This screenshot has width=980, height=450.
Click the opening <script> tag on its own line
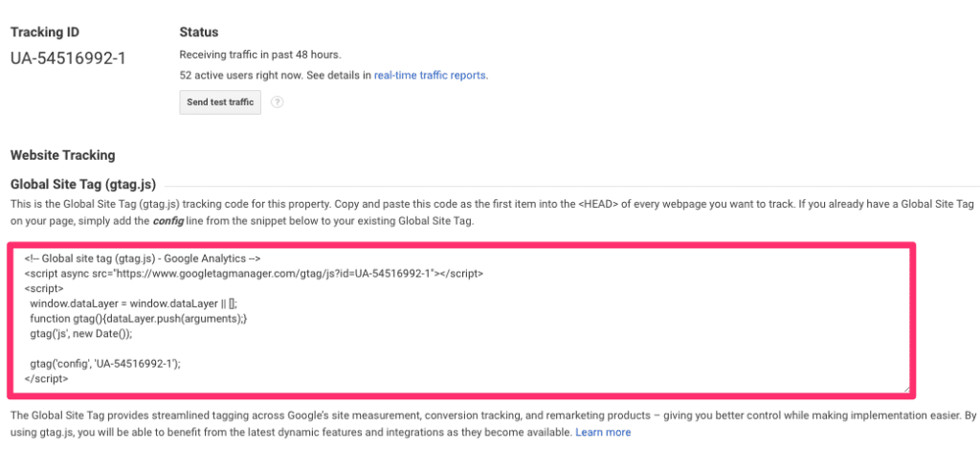point(44,288)
